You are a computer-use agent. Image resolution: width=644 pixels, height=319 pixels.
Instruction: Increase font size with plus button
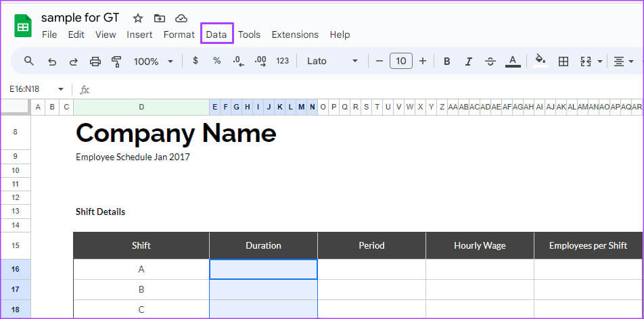coord(423,62)
